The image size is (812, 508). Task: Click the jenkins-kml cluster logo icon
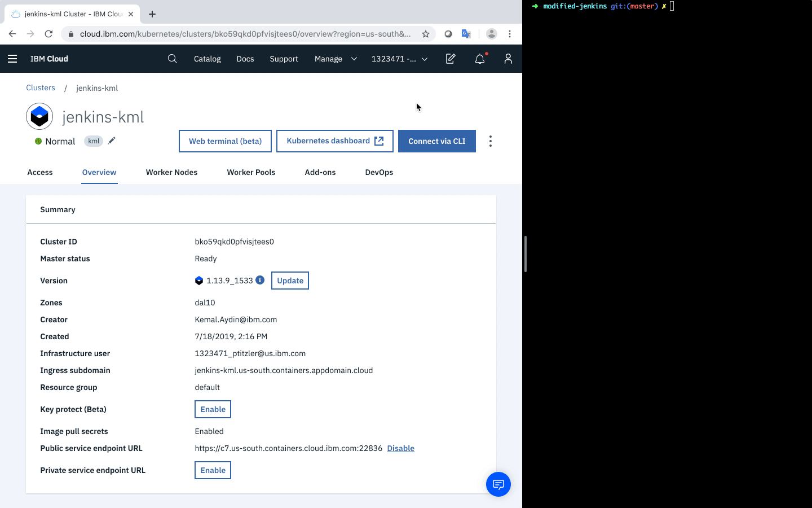click(39, 116)
